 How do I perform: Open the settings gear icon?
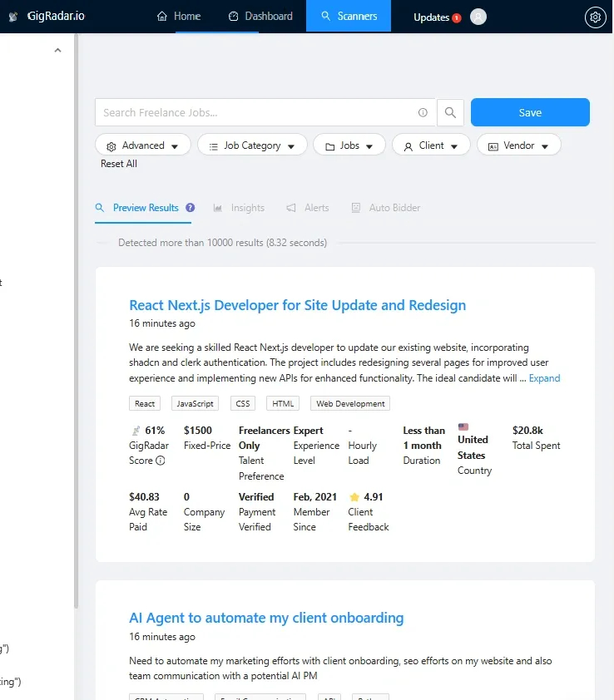tap(595, 17)
